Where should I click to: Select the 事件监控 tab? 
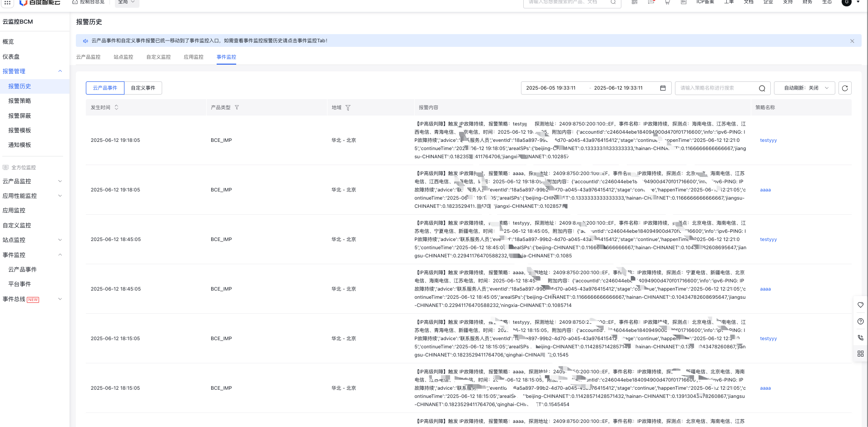pyautogui.click(x=226, y=57)
